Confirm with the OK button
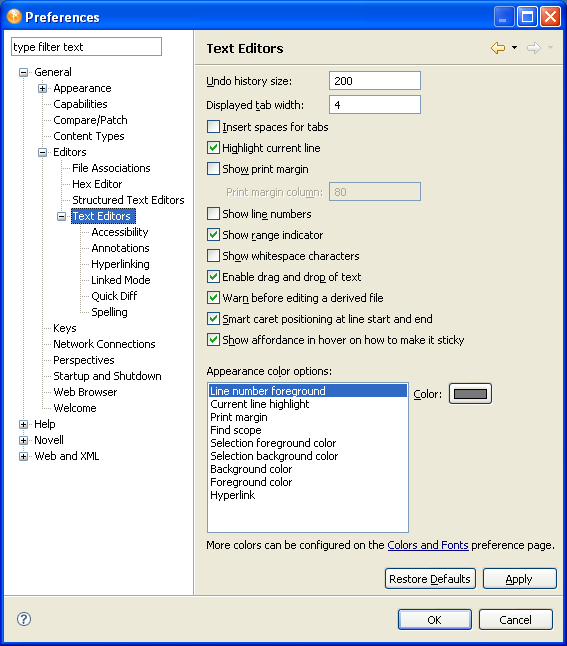Screen dimensions: 567x646 coord(435,619)
